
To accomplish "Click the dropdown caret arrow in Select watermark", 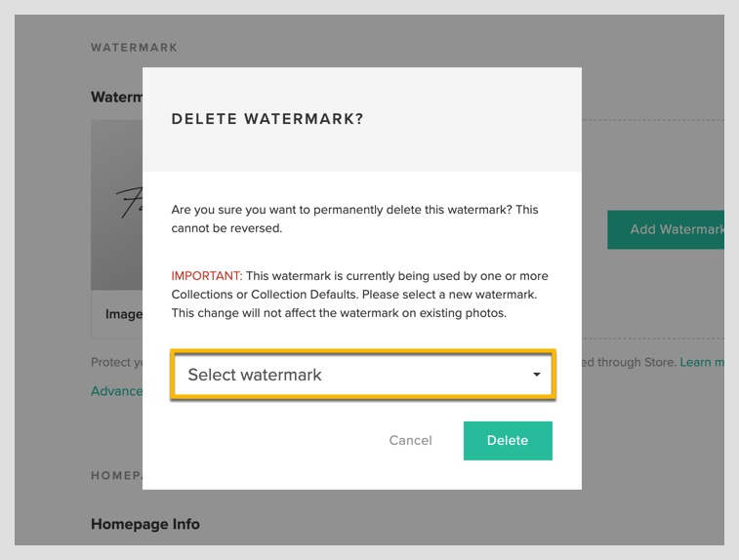I will tap(536, 375).
